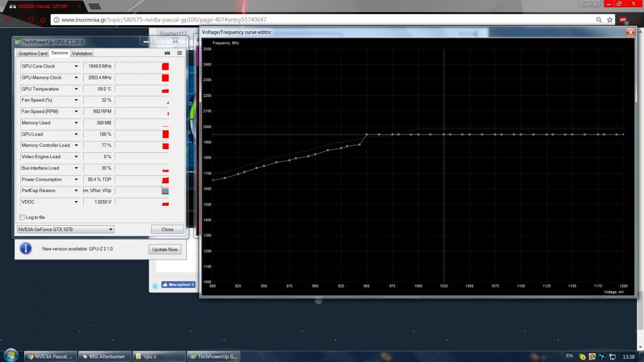
Task: Open the clock showing 13:38
Action: coord(629,356)
